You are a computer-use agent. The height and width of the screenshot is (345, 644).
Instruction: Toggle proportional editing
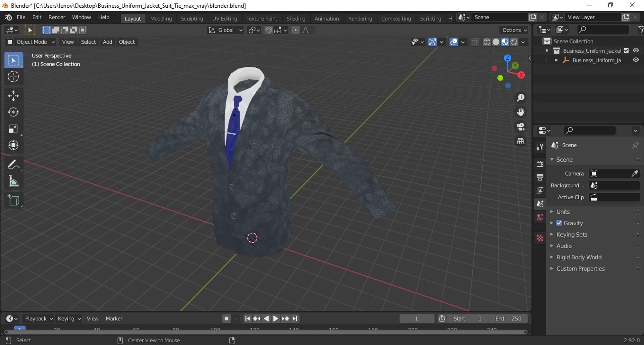pos(296,30)
